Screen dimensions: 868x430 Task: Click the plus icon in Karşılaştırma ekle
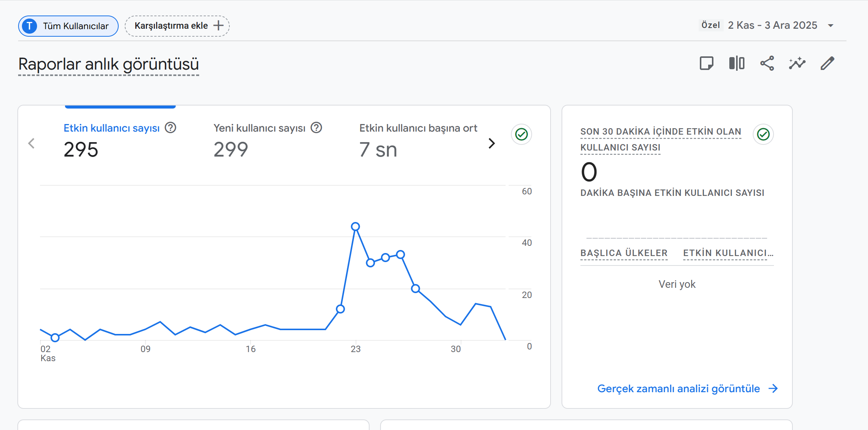pyautogui.click(x=218, y=26)
